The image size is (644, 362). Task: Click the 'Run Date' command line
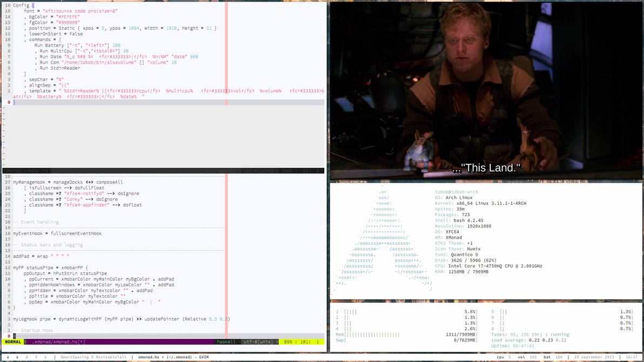116,57
